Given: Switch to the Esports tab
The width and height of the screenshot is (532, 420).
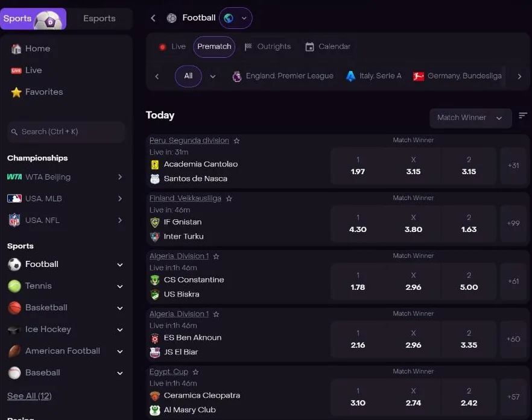Looking at the screenshot, I should click(100, 19).
